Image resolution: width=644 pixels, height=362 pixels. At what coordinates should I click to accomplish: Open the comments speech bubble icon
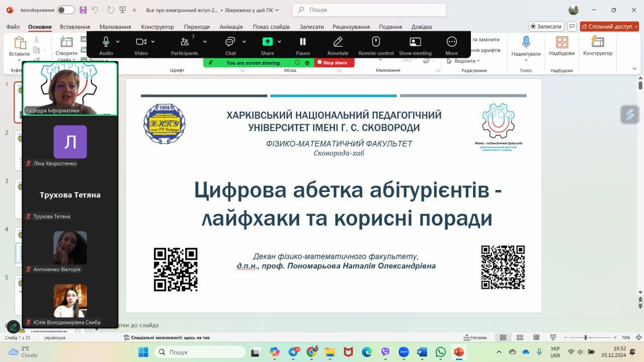(572, 26)
